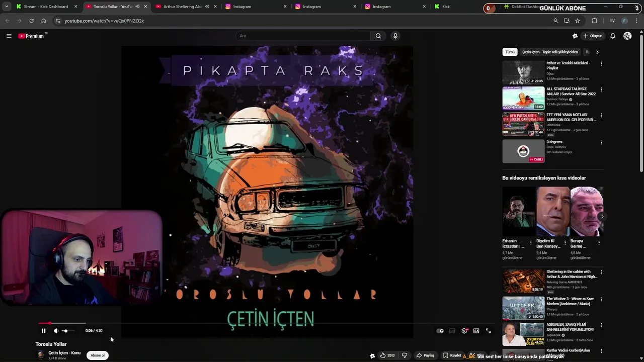Open options for Erhan'ın İcraatları short
Image resolution: width=644 pixels, height=362 pixels.
[x=531, y=243]
